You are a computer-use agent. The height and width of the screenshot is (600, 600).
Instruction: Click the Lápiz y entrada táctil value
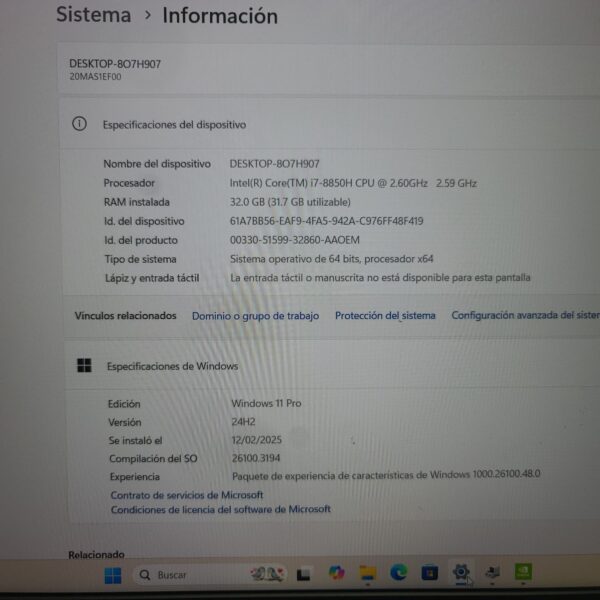point(380,278)
